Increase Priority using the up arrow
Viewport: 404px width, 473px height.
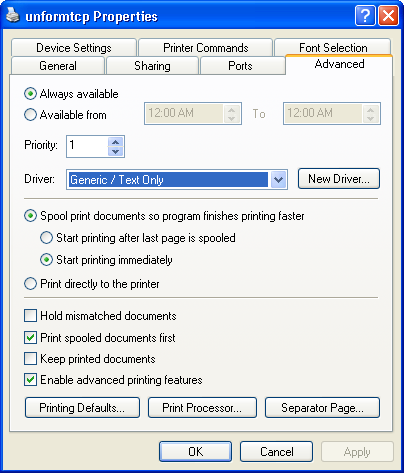(116, 142)
